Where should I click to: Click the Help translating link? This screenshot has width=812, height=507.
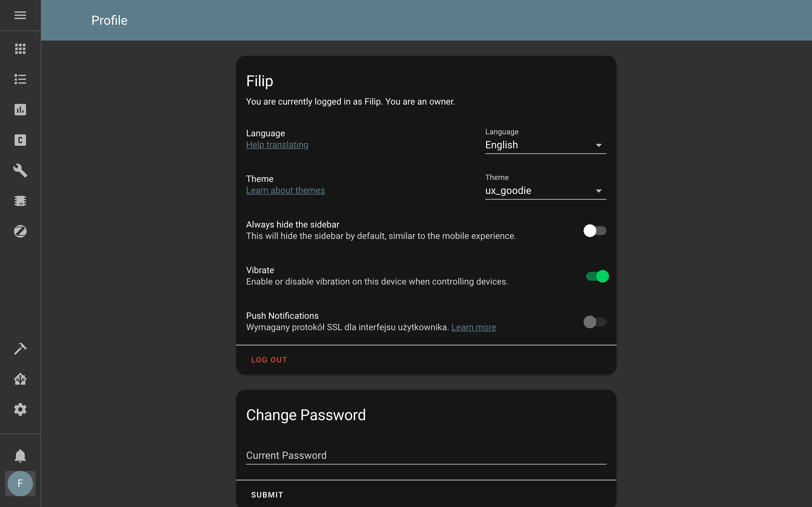pos(277,145)
